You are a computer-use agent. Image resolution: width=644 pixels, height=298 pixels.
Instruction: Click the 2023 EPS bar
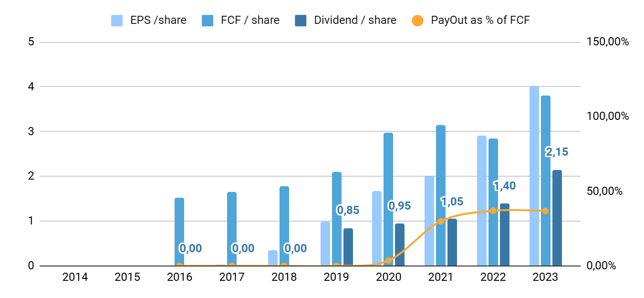click(534, 176)
